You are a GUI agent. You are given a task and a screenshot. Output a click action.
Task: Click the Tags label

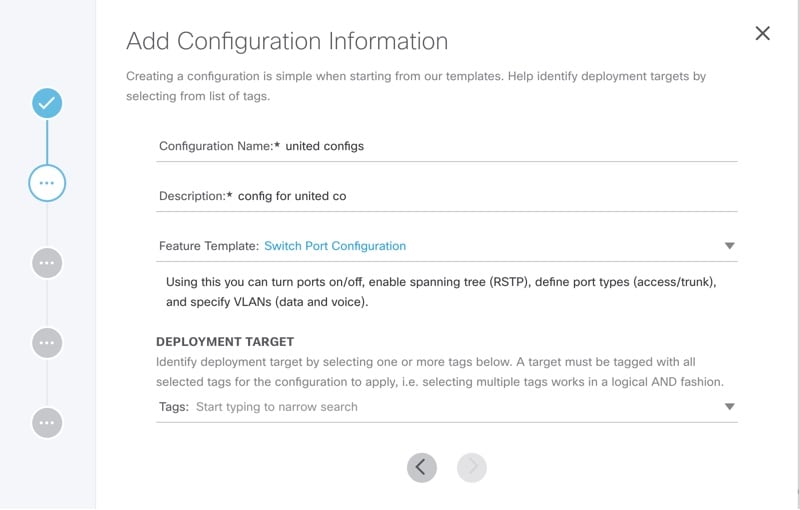[x=174, y=407]
